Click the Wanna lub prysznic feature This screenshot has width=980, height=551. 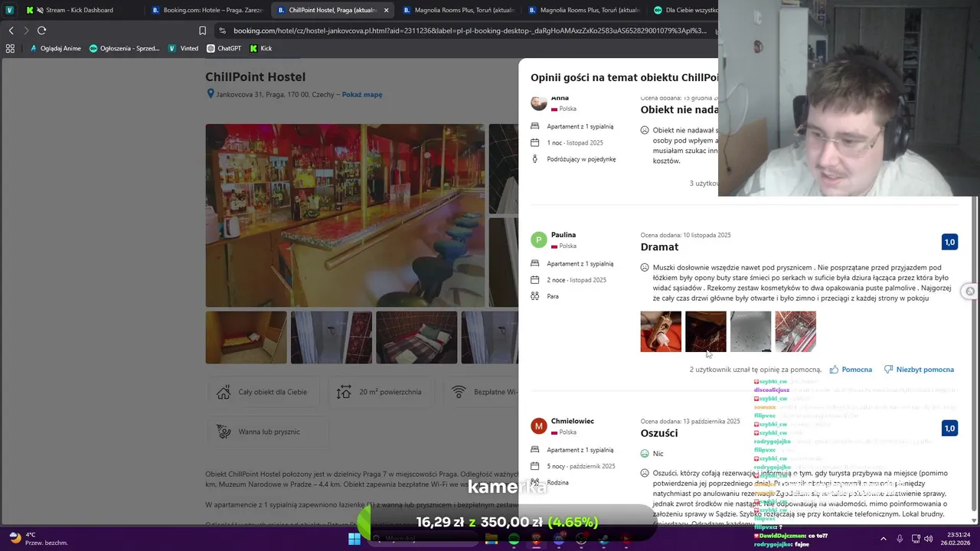(268, 432)
